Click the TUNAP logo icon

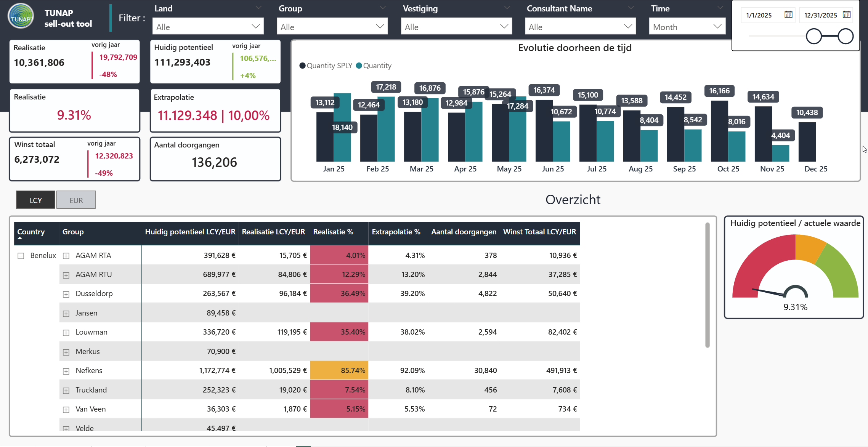click(21, 16)
